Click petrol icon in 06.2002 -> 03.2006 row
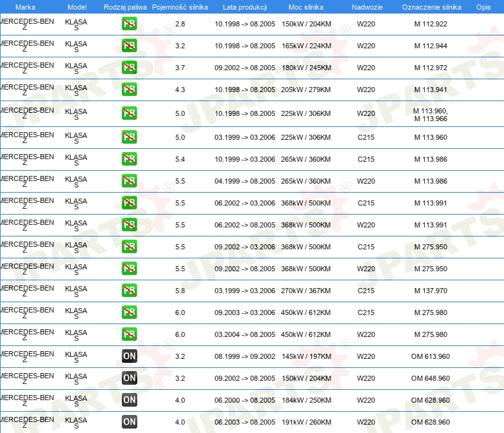 (x=129, y=202)
